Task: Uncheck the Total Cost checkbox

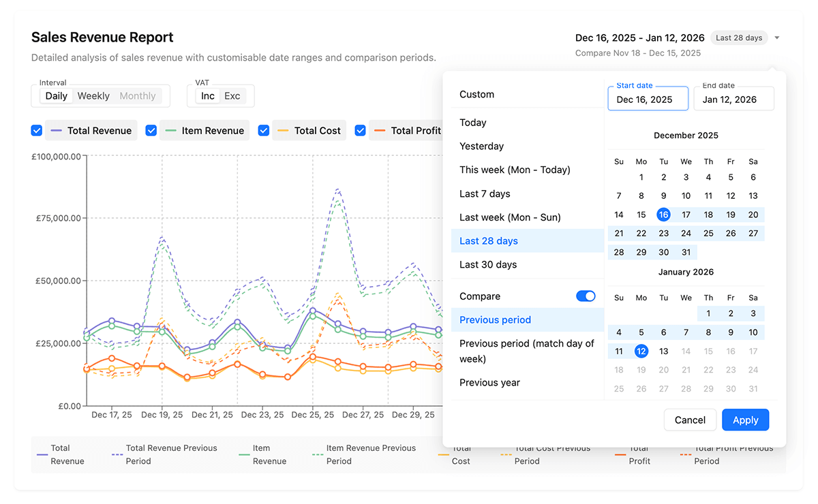Action: (264, 131)
